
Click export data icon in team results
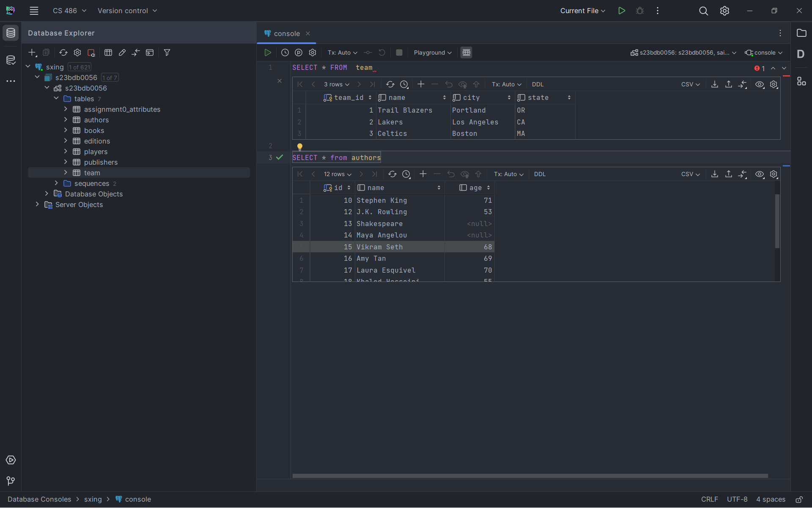pos(714,84)
